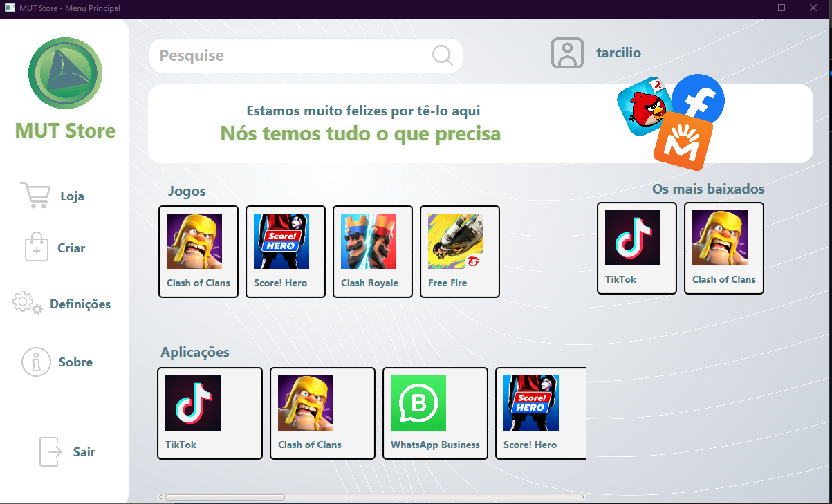
Task: Open the Score! Hero card under Jogos
Action: point(286,252)
